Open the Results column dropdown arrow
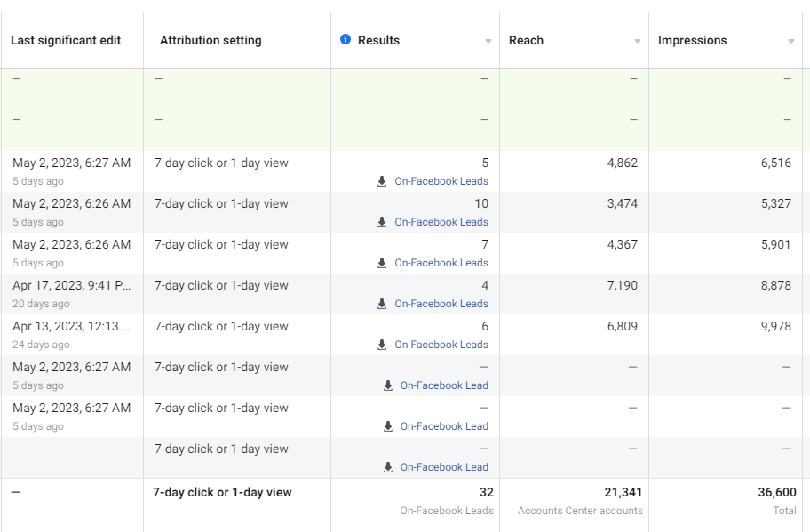810x532 pixels. [488, 42]
